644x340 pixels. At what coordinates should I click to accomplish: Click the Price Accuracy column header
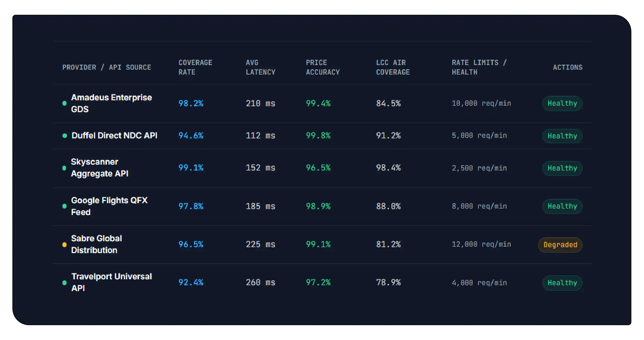tap(323, 67)
